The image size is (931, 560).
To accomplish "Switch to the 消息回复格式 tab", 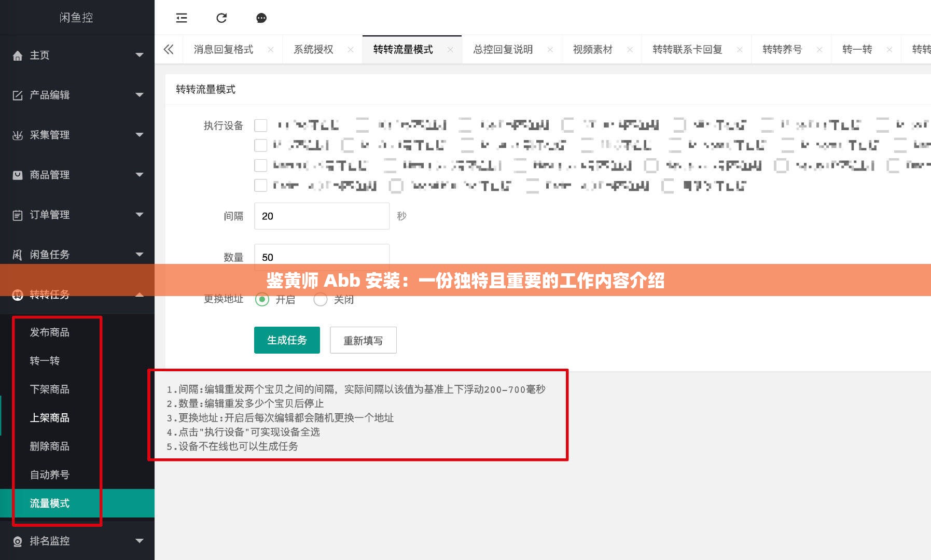I will coord(224,49).
